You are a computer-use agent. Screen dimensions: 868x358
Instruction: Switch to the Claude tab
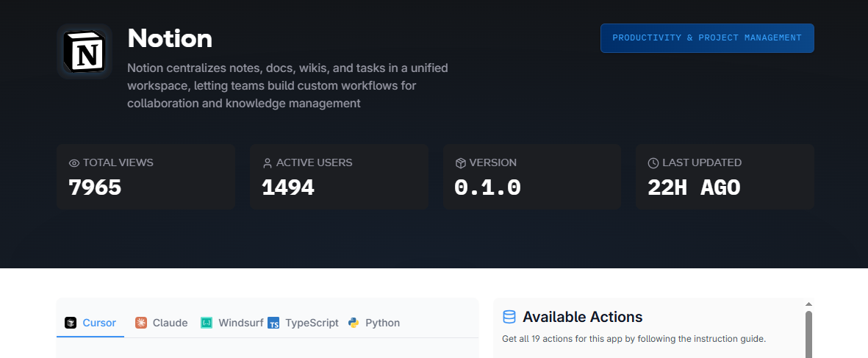(x=162, y=323)
